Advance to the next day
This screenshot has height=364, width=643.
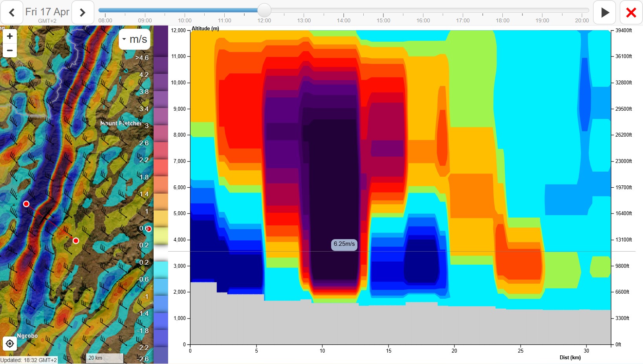point(82,13)
